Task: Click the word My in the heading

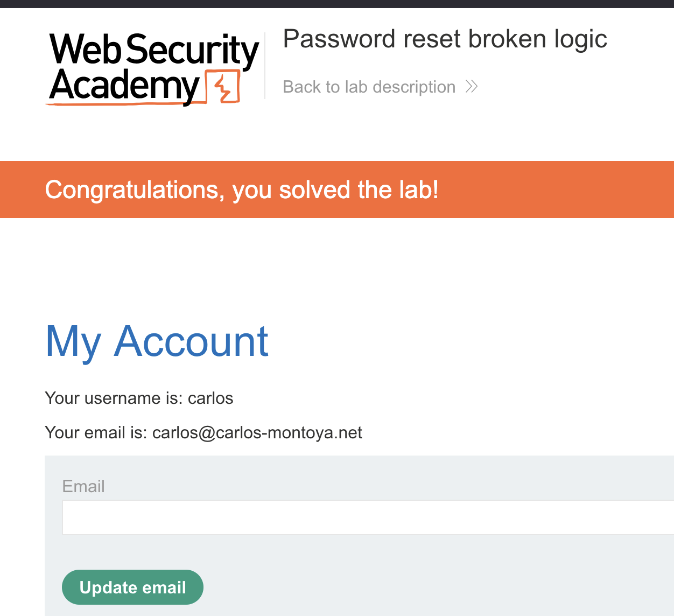Action: pos(73,341)
